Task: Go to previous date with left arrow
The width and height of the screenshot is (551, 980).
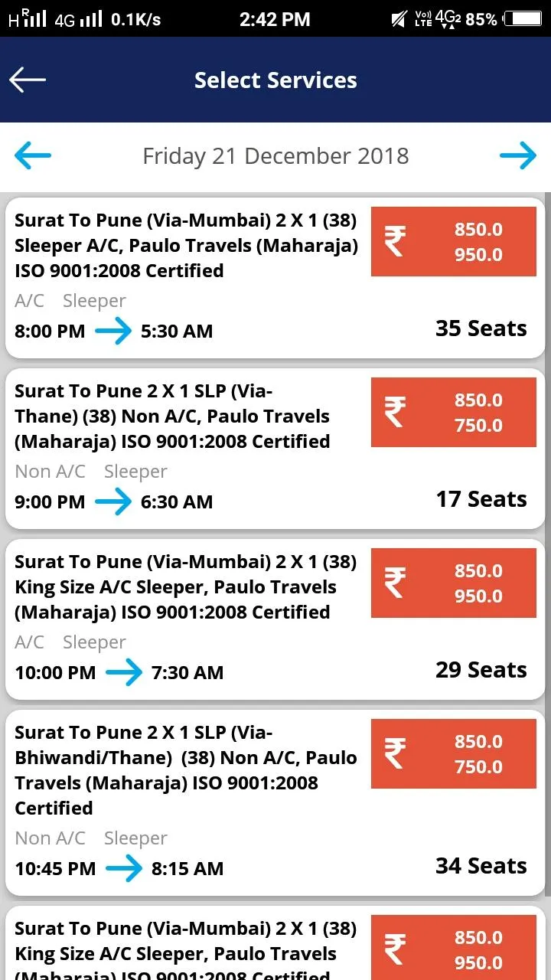Action: coord(33,155)
